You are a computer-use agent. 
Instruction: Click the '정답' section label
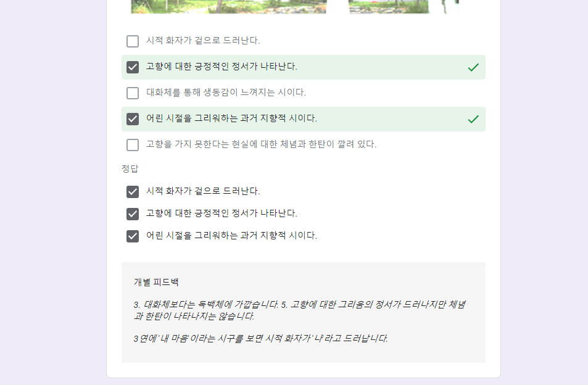(x=130, y=168)
